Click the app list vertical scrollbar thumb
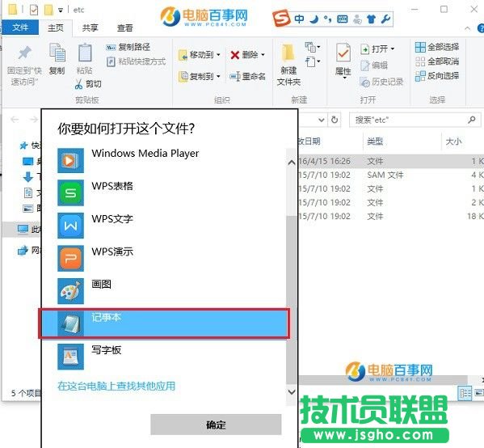 292,300
